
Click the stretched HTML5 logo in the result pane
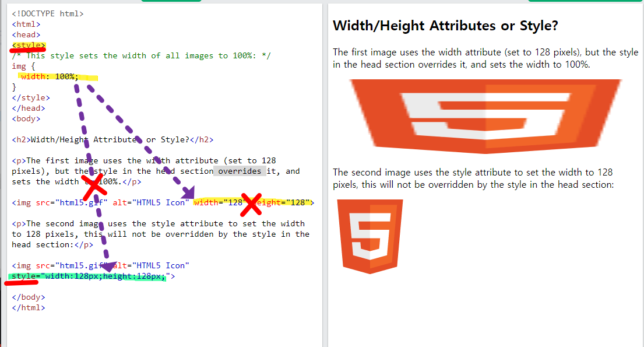485,117
